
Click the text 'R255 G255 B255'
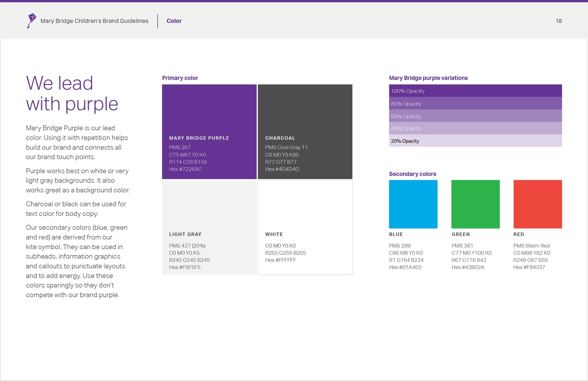(285, 253)
